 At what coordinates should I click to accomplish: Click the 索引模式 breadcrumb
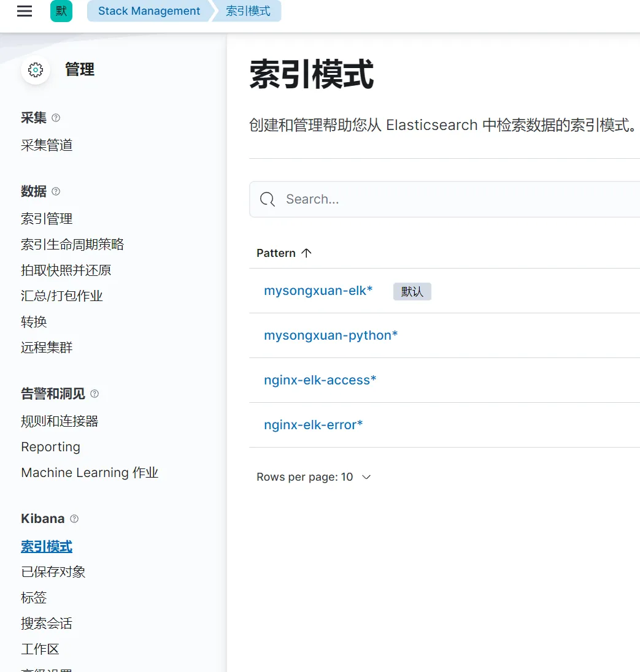coord(248,11)
